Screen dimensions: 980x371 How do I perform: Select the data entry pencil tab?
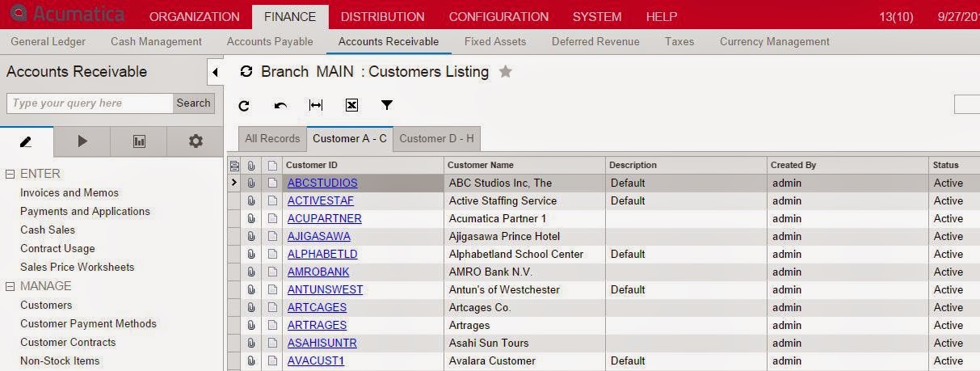tap(27, 141)
